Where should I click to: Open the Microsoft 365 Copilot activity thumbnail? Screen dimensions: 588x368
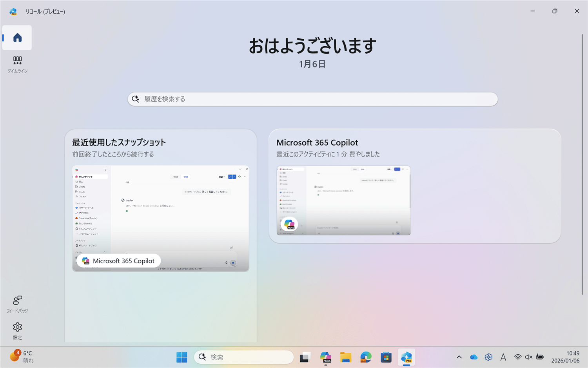pos(343,200)
